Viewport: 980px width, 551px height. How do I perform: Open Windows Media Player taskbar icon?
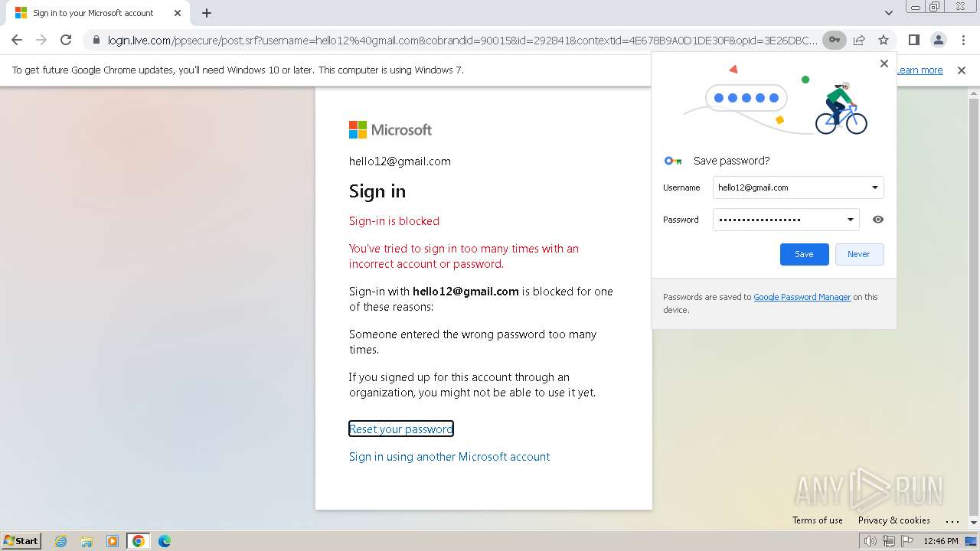click(113, 541)
